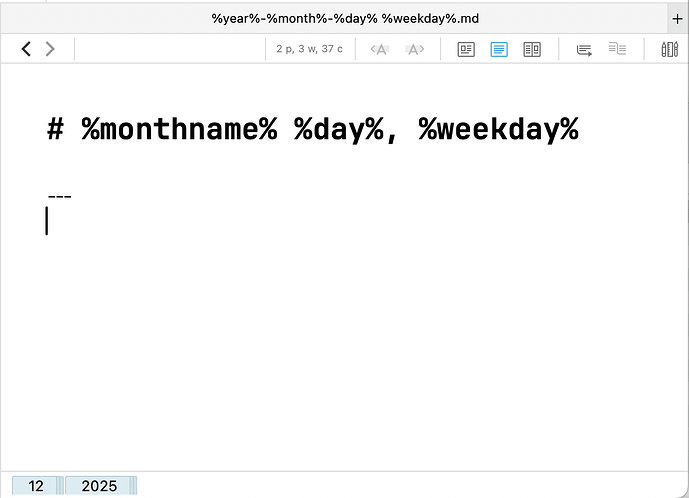Screen dimensions: 689x498
Task: Click the word count statistics display
Action: tap(309, 49)
